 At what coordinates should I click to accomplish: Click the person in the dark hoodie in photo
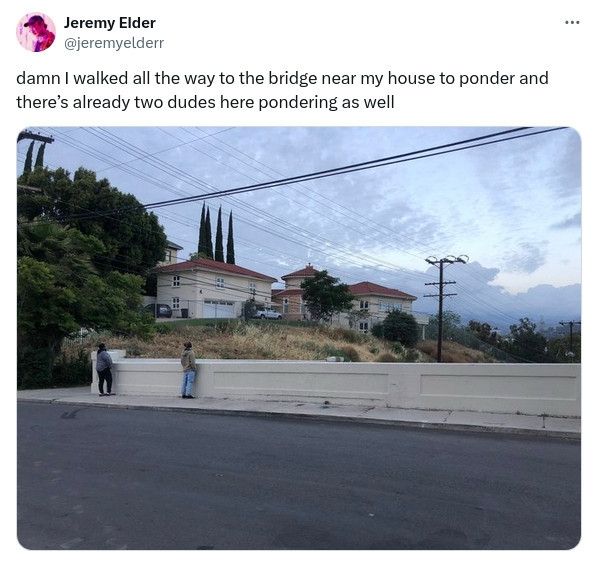click(x=104, y=369)
